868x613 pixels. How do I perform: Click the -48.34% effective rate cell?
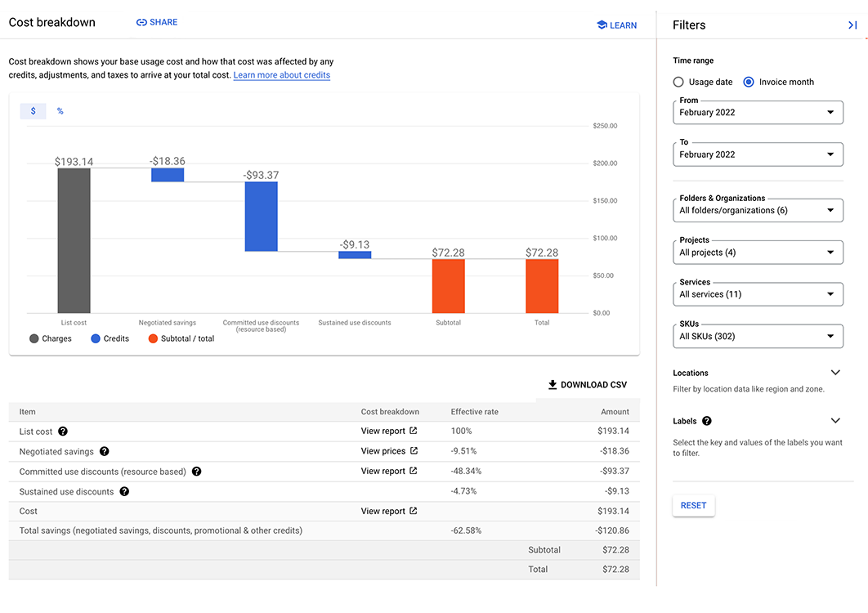point(466,472)
